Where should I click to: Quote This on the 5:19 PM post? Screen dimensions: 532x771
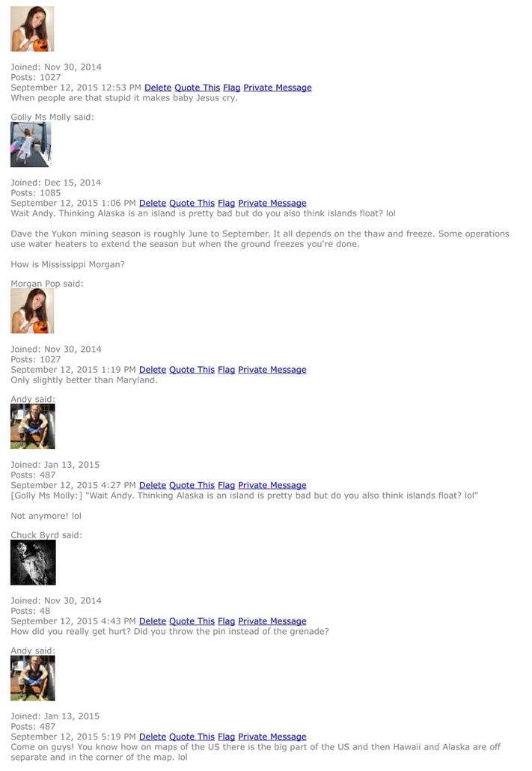point(192,737)
